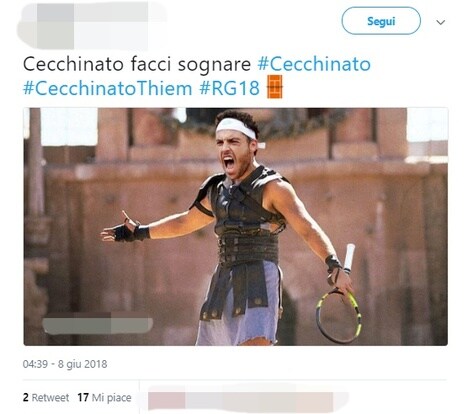
Task: Follow the #RG18 hashtag link
Action: click(x=229, y=89)
